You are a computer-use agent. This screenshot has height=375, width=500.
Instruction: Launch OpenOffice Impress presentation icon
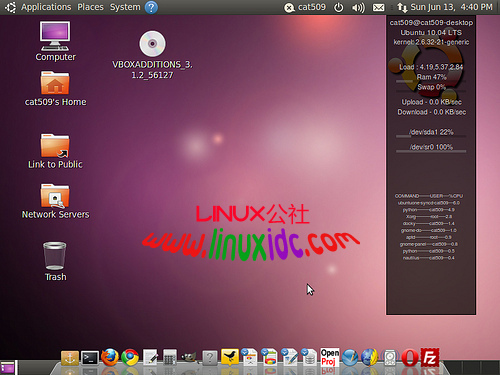[x=250, y=357]
